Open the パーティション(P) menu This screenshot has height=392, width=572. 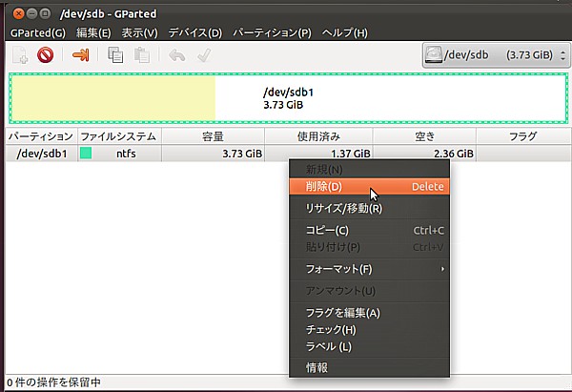(x=272, y=32)
